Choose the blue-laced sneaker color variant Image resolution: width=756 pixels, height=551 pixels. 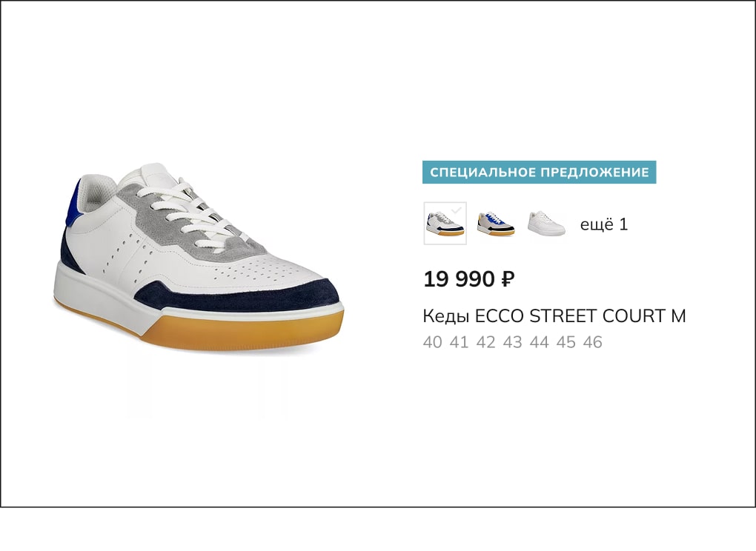coord(496,224)
